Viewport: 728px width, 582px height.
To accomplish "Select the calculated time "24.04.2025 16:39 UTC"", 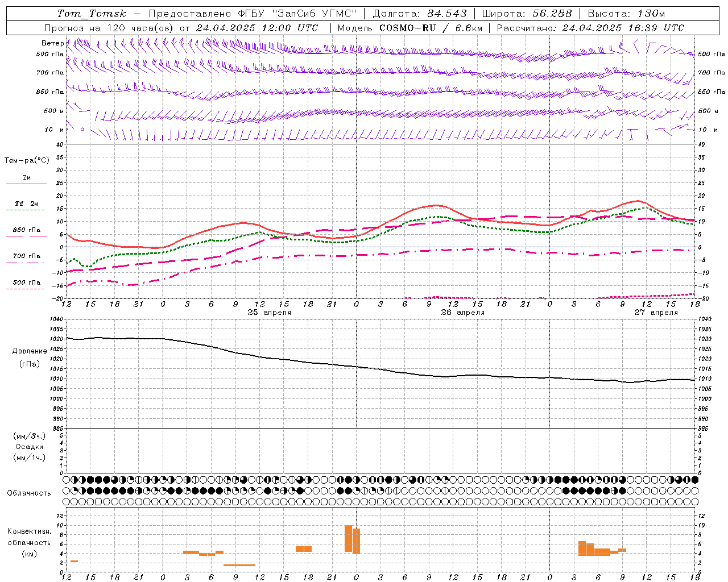I will [x=623, y=28].
